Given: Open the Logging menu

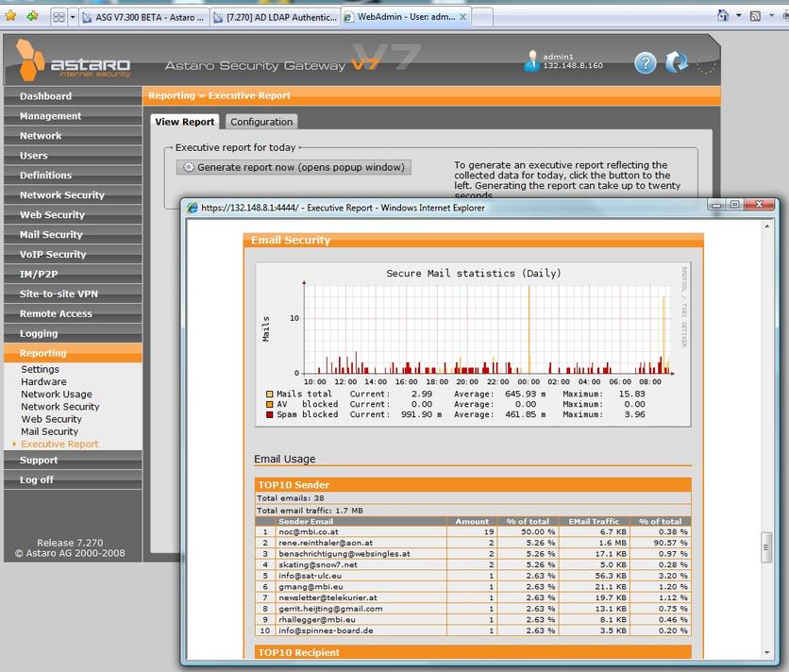Looking at the screenshot, I should tap(73, 333).
